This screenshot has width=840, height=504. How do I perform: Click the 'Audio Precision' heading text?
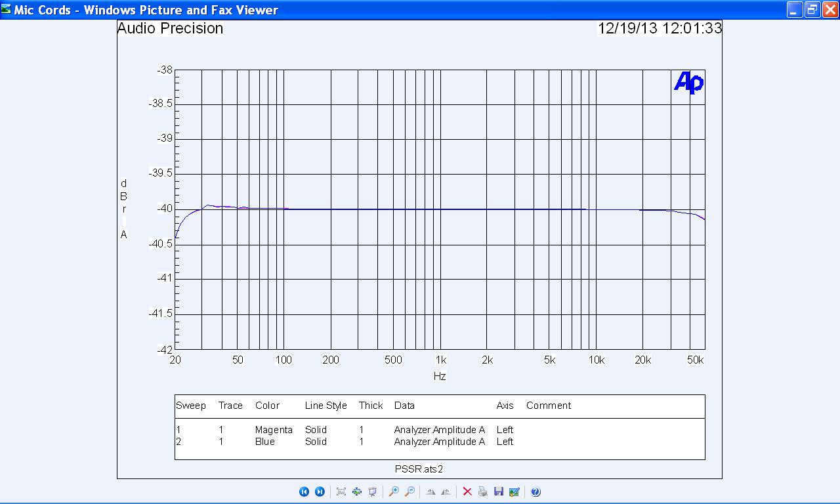[170, 28]
